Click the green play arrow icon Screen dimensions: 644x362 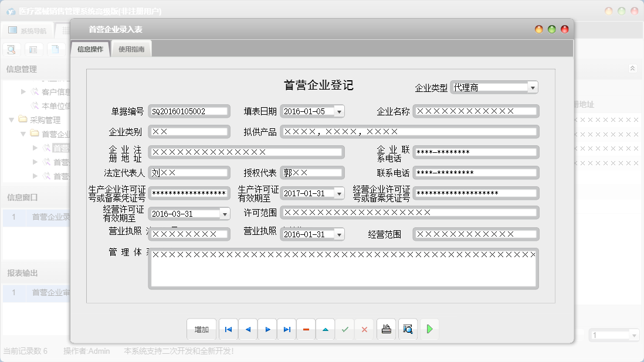point(429,329)
